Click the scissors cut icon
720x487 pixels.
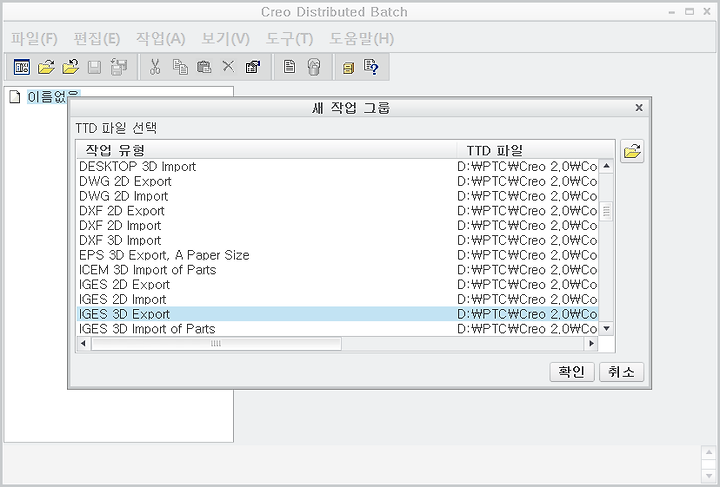click(x=155, y=67)
